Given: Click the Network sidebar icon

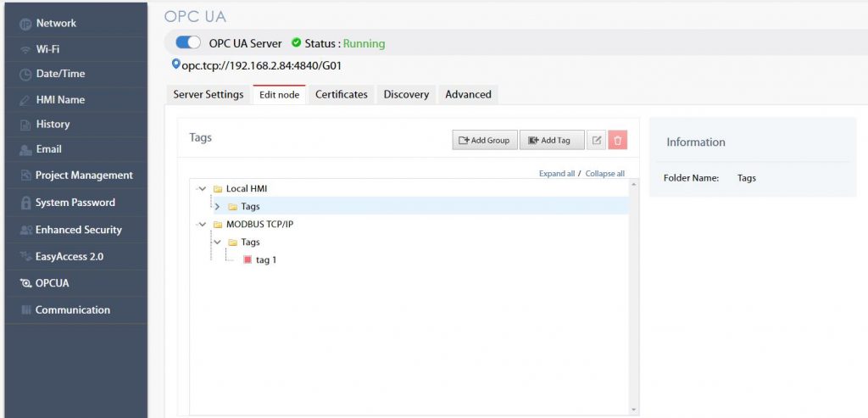Looking at the screenshot, I should click(x=25, y=24).
